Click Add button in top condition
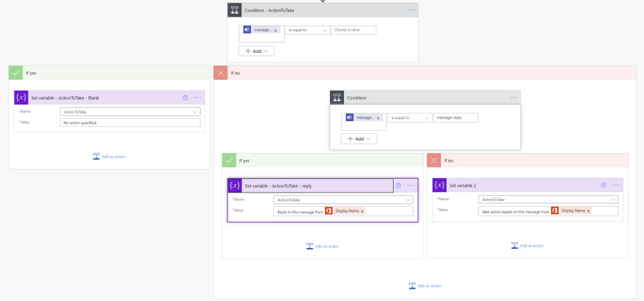Screen dimensions: 644x301 257,51
